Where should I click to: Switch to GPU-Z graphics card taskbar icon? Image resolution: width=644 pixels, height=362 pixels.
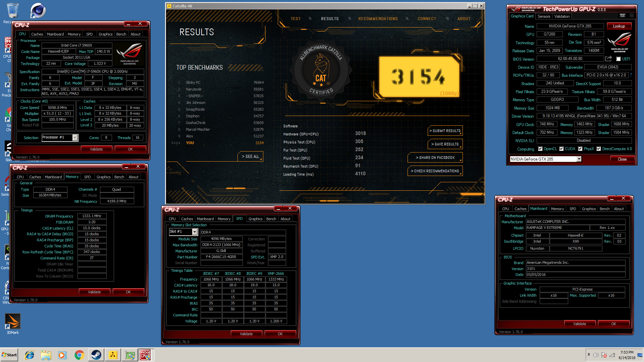(129, 355)
